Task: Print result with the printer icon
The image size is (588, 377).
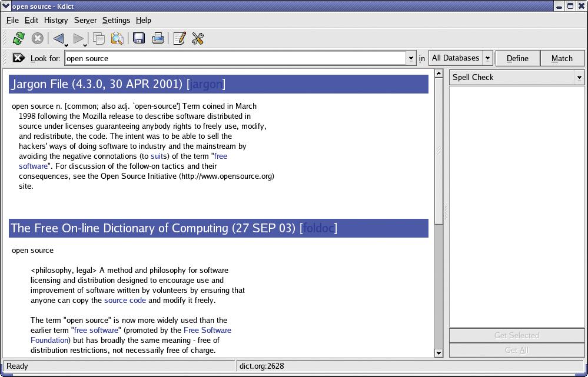Action: [158, 38]
